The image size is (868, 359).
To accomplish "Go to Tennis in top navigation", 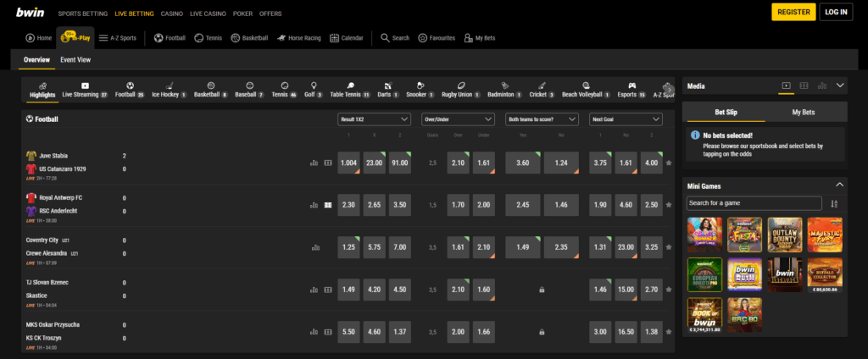I will (209, 38).
